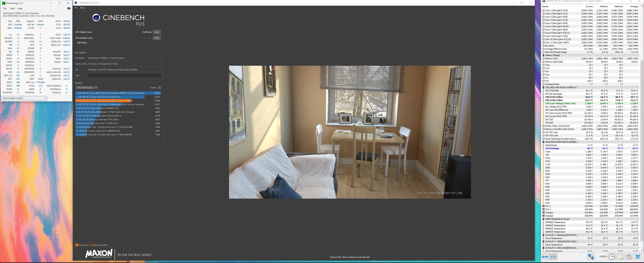Open the Cinebench Help menu

(82, 8)
